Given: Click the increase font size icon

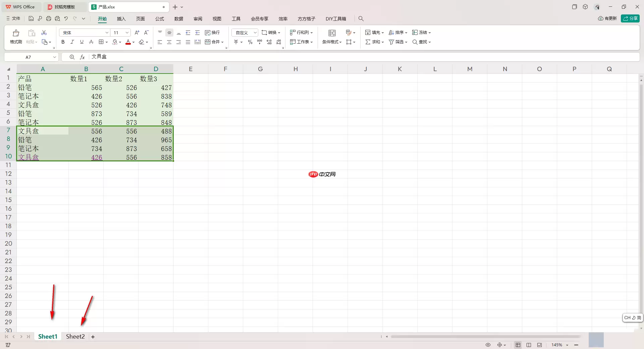Looking at the screenshot, I should tap(137, 33).
